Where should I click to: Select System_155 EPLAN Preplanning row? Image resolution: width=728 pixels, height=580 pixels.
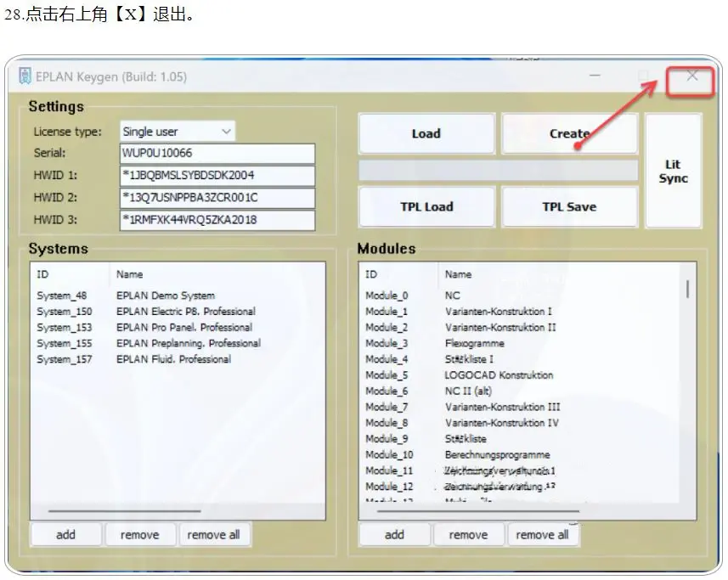pos(178,343)
